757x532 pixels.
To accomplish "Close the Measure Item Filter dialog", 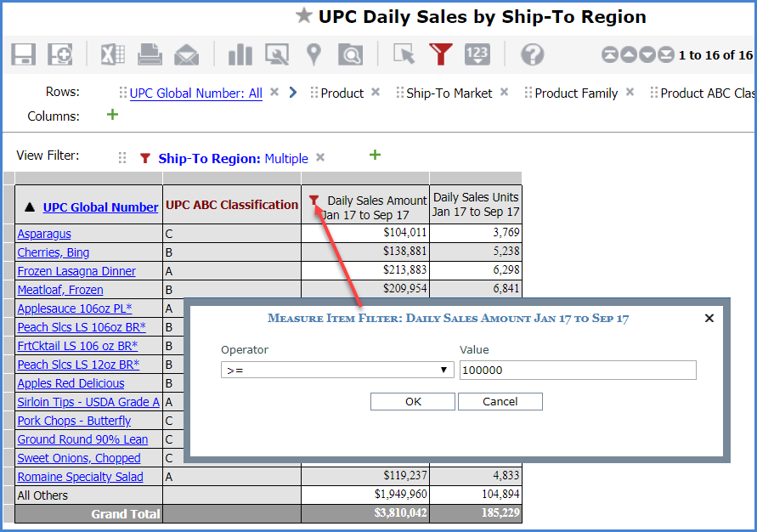I will click(709, 318).
